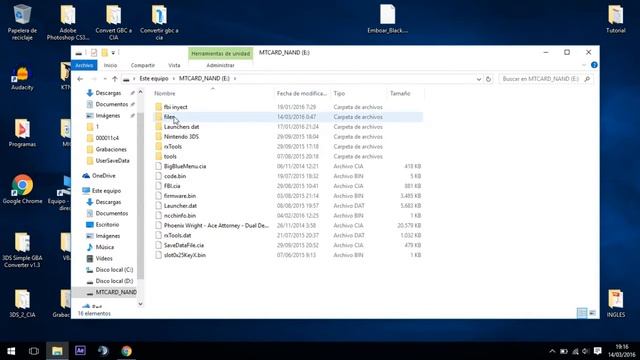Show hidden system tray icons
Image resolution: width=640 pixels, height=360 pixels.
click(x=552, y=351)
